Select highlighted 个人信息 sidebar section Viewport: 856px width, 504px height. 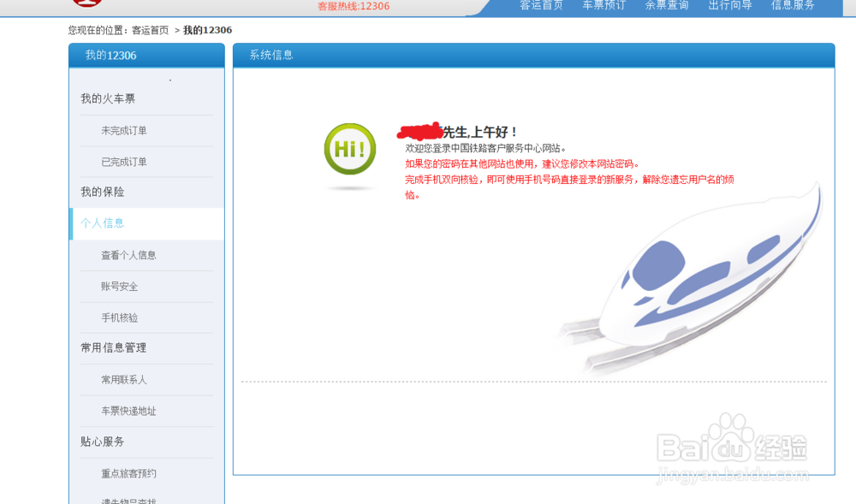tap(147, 223)
